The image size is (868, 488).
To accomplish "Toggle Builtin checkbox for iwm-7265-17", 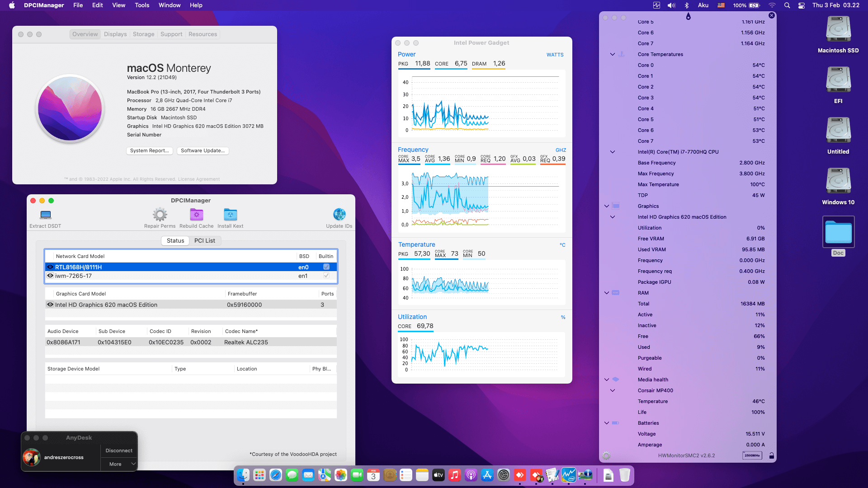I will (326, 276).
